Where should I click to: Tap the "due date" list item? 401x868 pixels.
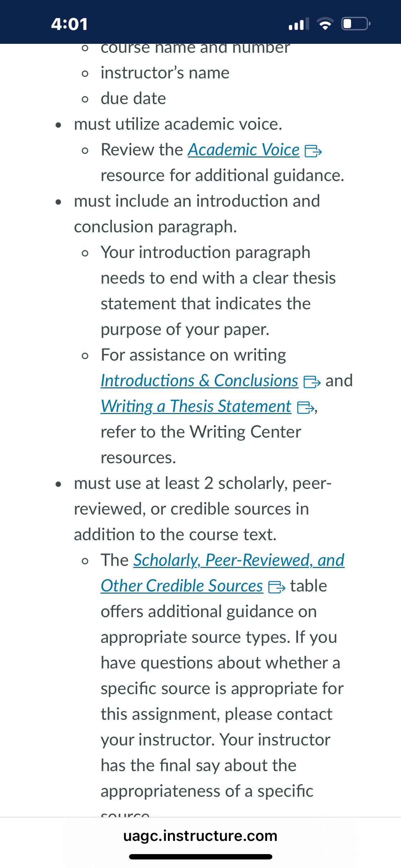click(133, 99)
